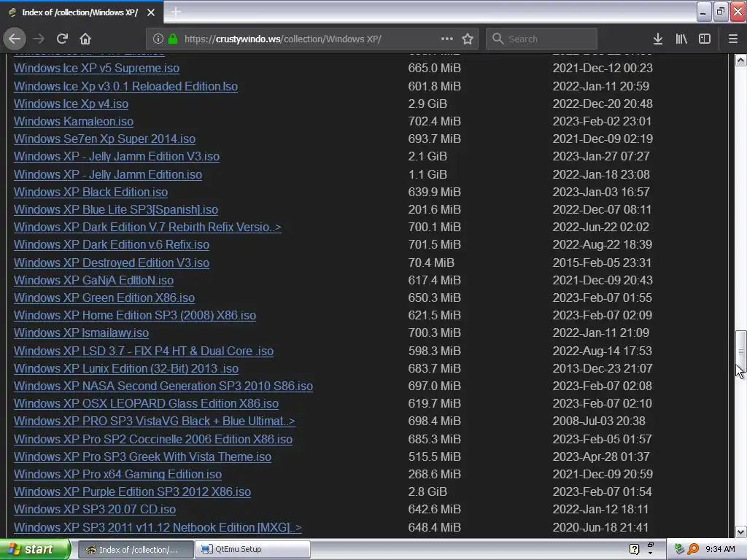Bookmark this page with the star
Viewport: 747px width, 560px height.
click(x=468, y=39)
